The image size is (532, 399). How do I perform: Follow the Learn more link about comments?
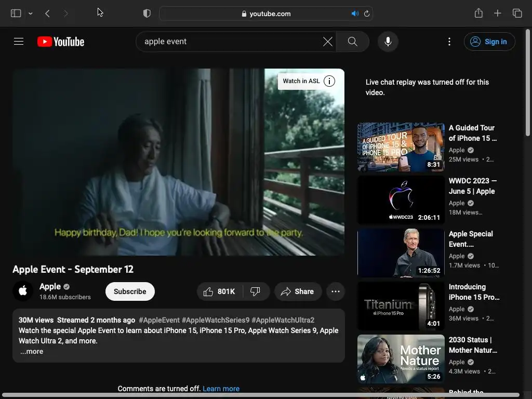point(221,389)
